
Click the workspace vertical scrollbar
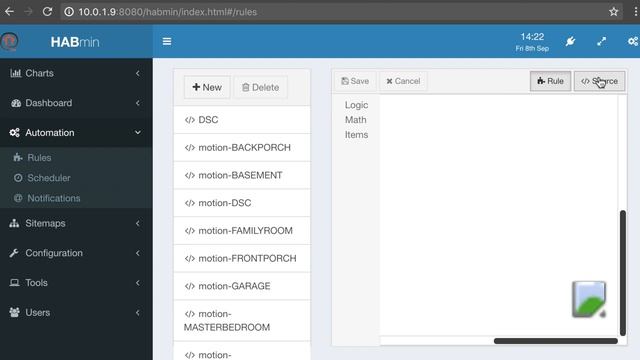[622, 273]
